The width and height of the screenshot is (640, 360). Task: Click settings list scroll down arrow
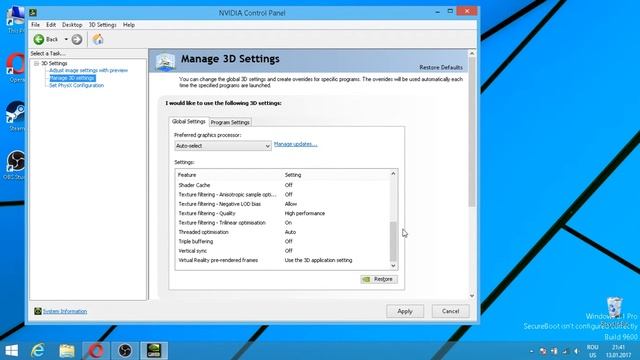pyautogui.click(x=393, y=266)
